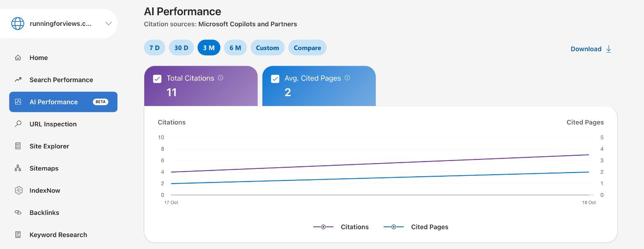Click the Backlinks chain icon
Viewport: 644px width, 249px height.
[x=18, y=213]
